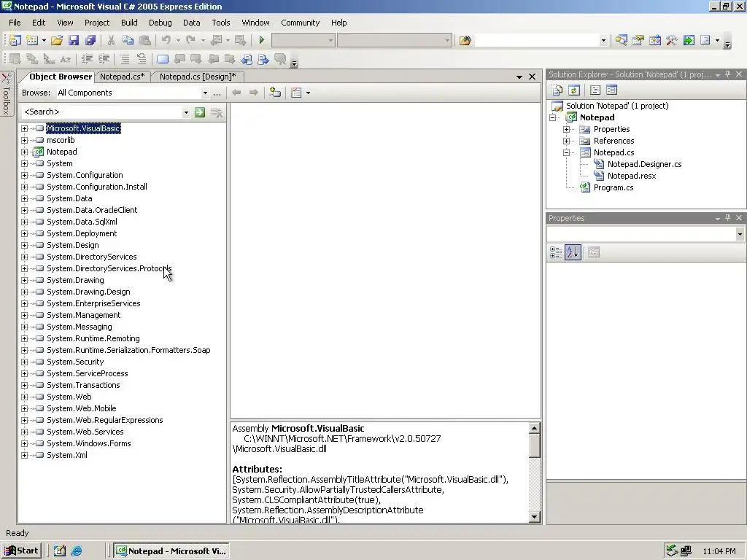
Task: Click Add to References icon in Object Browser
Action: coord(275,93)
